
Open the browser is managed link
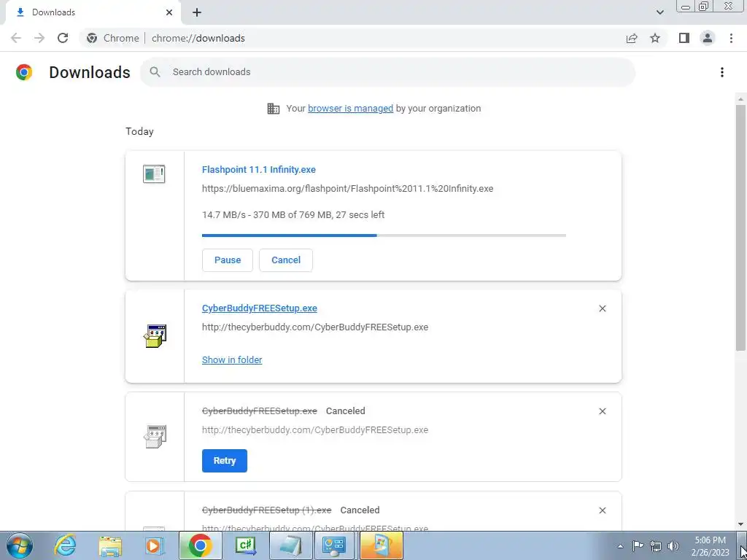pos(351,109)
